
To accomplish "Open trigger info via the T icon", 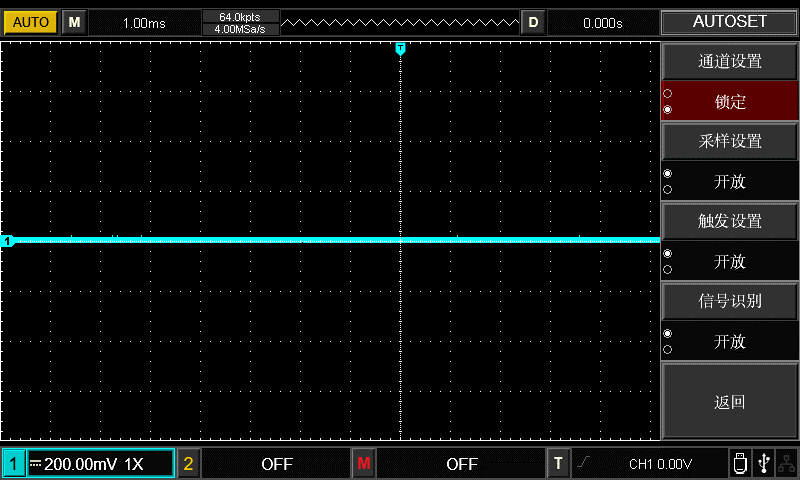I will 558,464.
